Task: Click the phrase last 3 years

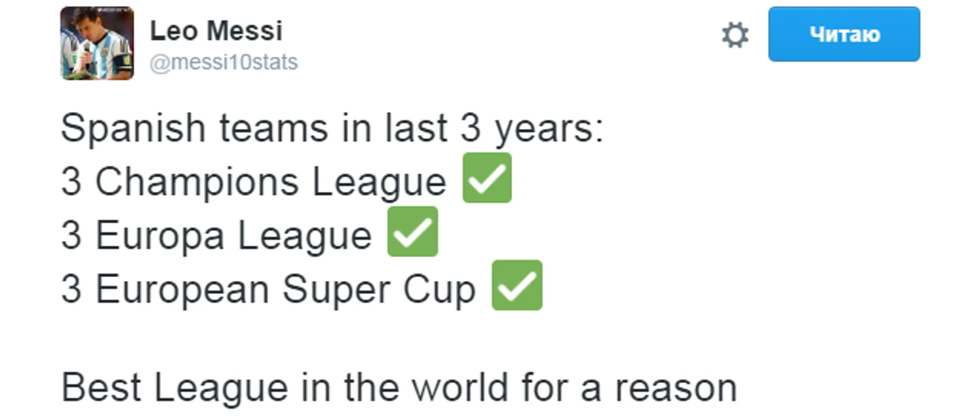Action: click(x=494, y=129)
